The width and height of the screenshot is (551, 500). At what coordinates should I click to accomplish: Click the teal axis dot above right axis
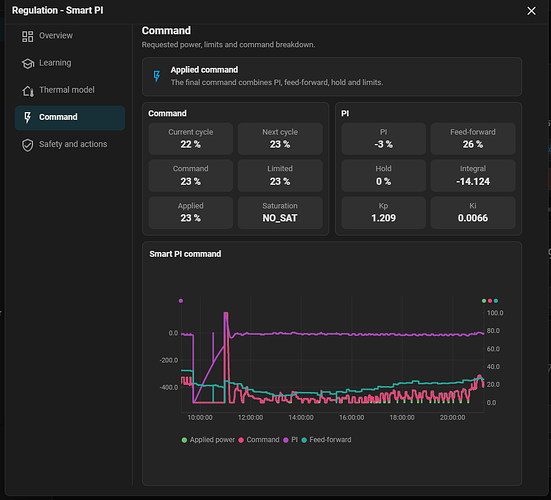[x=496, y=301]
